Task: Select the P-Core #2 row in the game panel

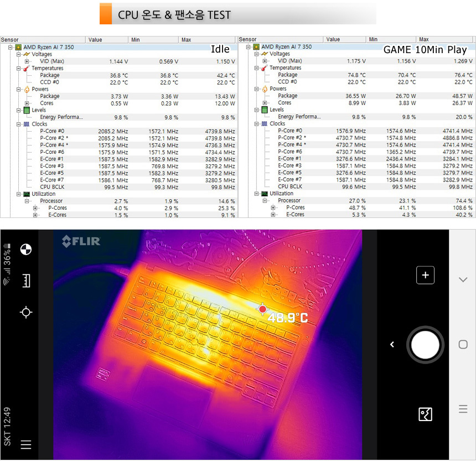Action: coord(292,138)
